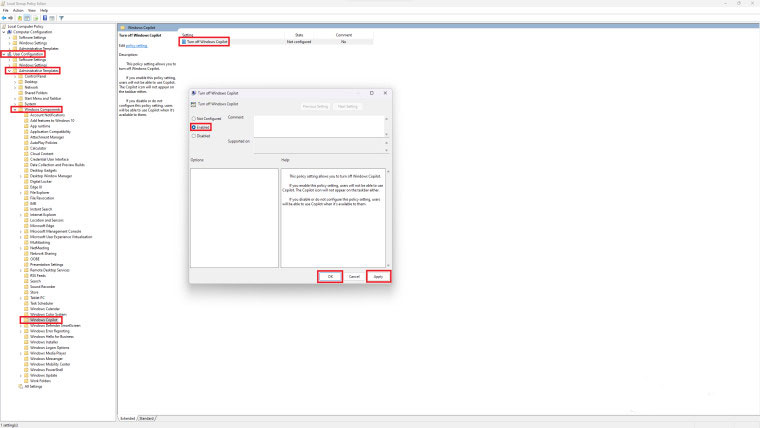Expand the Desktop Window Manager folder
This screenshot has width=760, height=428.
click(21, 176)
